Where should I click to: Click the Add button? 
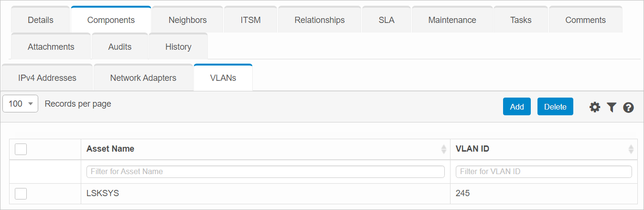point(516,107)
